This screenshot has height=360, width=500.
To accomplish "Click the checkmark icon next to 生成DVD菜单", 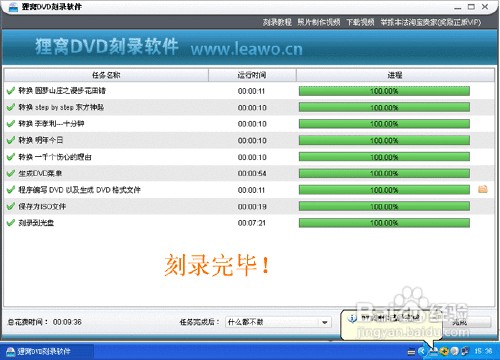I will click(11, 173).
